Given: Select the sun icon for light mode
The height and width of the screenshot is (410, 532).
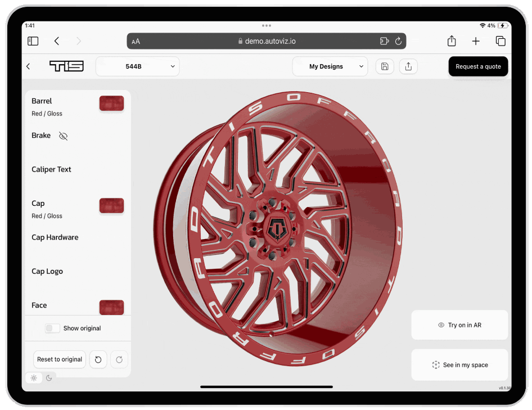Looking at the screenshot, I should [x=33, y=377].
